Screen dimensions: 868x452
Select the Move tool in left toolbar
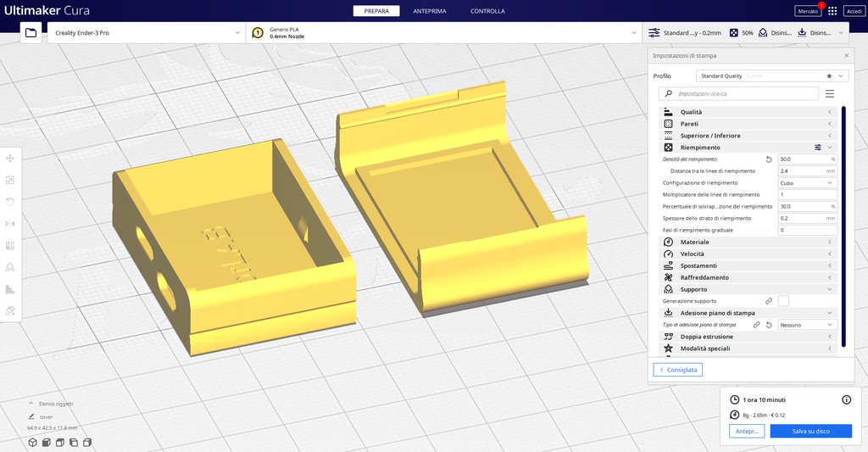pyautogui.click(x=10, y=159)
